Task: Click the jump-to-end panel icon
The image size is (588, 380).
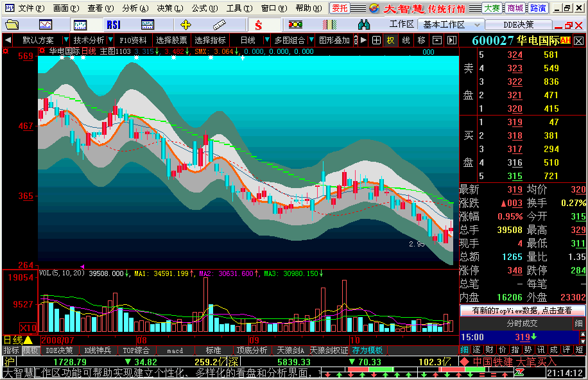Action: (452, 40)
